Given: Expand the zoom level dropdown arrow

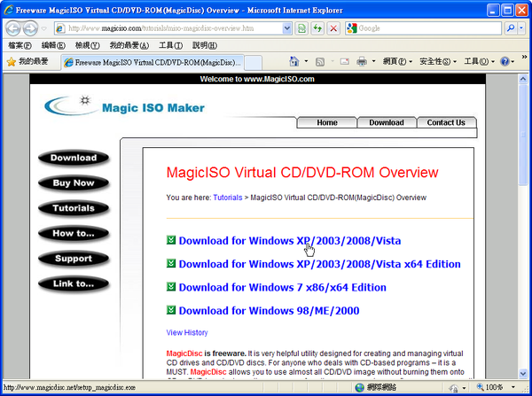Looking at the screenshot, I should click(x=513, y=387).
